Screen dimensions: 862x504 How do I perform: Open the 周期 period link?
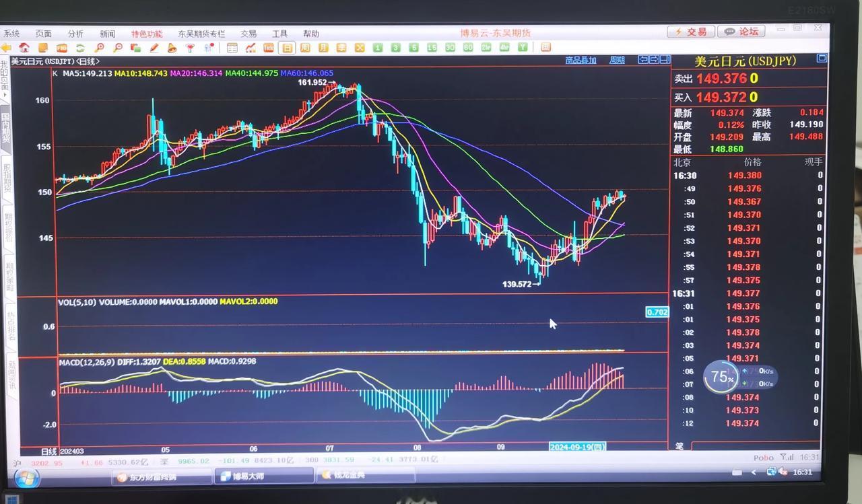(617, 60)
